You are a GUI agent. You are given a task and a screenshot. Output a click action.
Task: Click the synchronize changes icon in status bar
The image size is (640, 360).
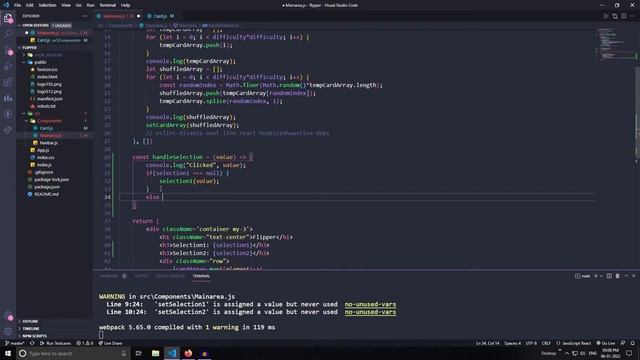pos(32,343)
